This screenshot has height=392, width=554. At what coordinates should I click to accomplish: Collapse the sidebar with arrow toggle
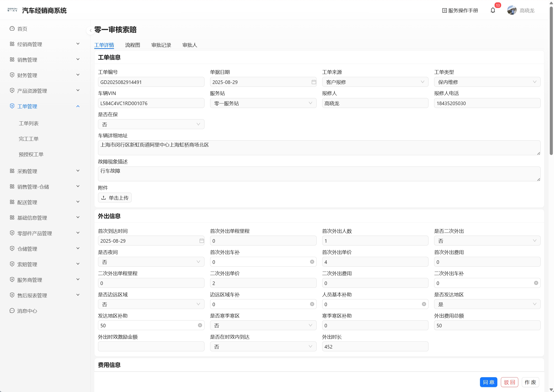(x=90, y=30)
